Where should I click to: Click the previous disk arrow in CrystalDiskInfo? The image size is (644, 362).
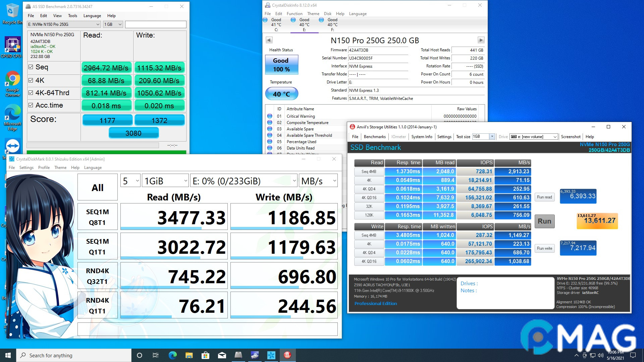(269, 40)
